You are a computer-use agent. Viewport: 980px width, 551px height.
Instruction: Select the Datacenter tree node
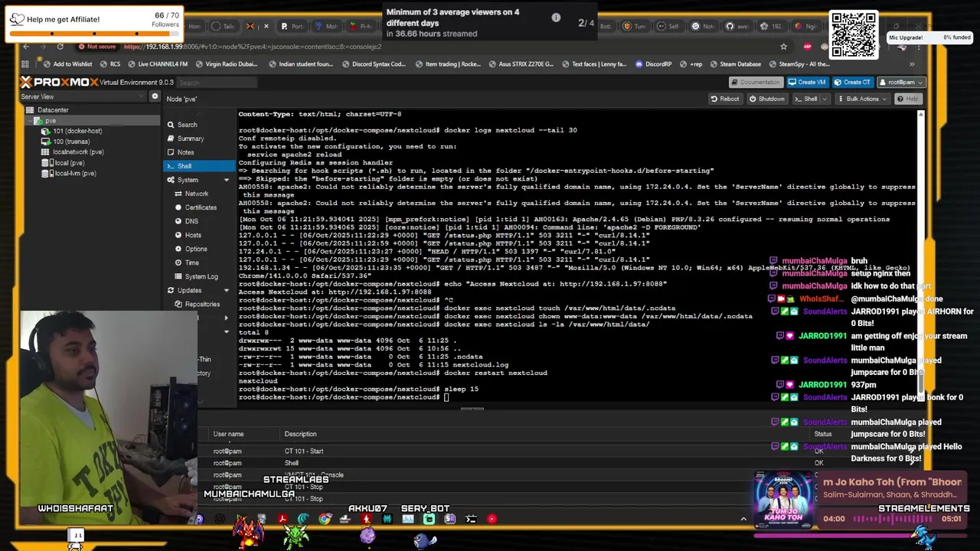(x=53, y=110)
